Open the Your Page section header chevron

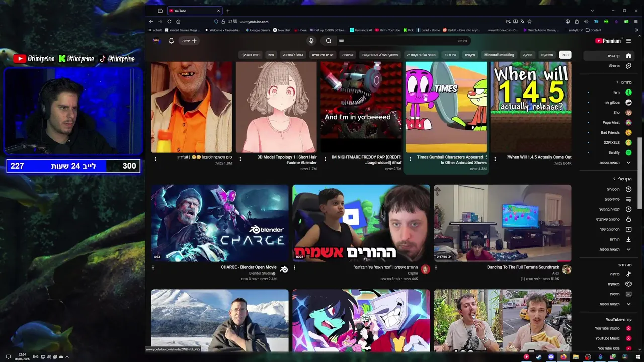click(614, 179)
